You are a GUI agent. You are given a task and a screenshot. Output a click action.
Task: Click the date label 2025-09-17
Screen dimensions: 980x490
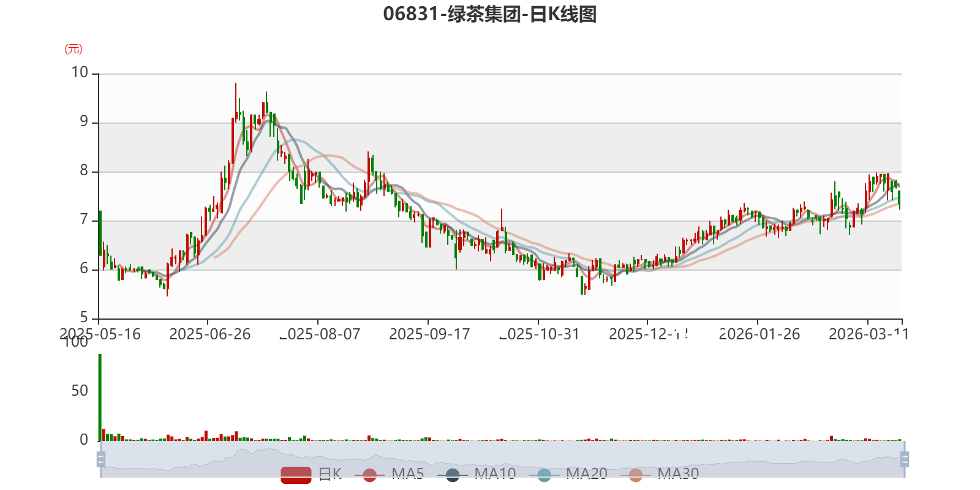tap(429, 334)
